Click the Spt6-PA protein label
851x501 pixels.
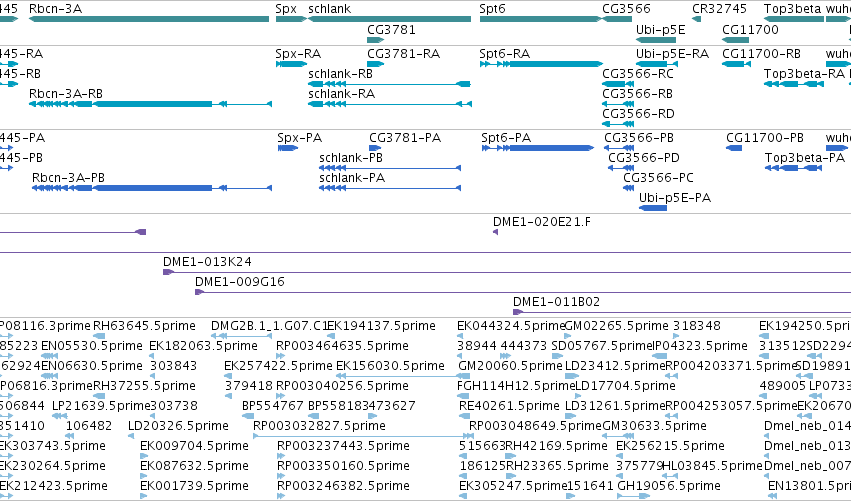506,138
